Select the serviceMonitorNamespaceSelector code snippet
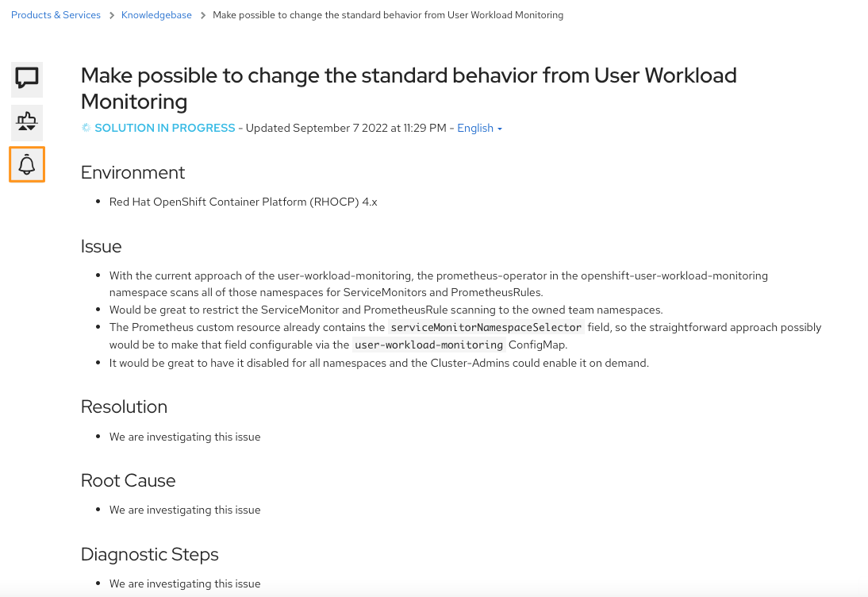 tap(484, 326)
